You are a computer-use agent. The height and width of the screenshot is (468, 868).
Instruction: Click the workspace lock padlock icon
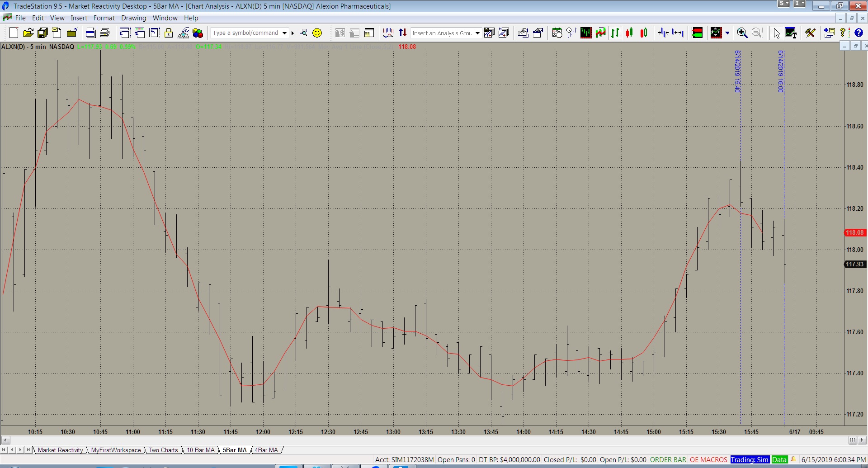(x=169, y=33)
